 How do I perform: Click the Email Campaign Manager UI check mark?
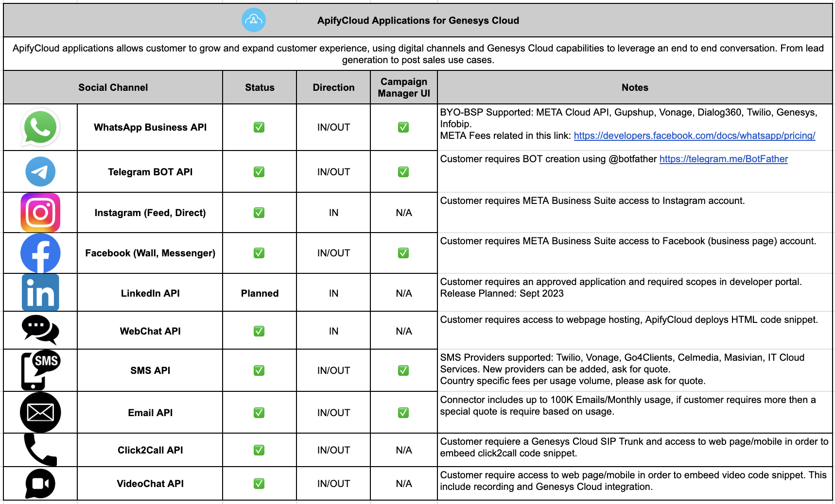403,413
